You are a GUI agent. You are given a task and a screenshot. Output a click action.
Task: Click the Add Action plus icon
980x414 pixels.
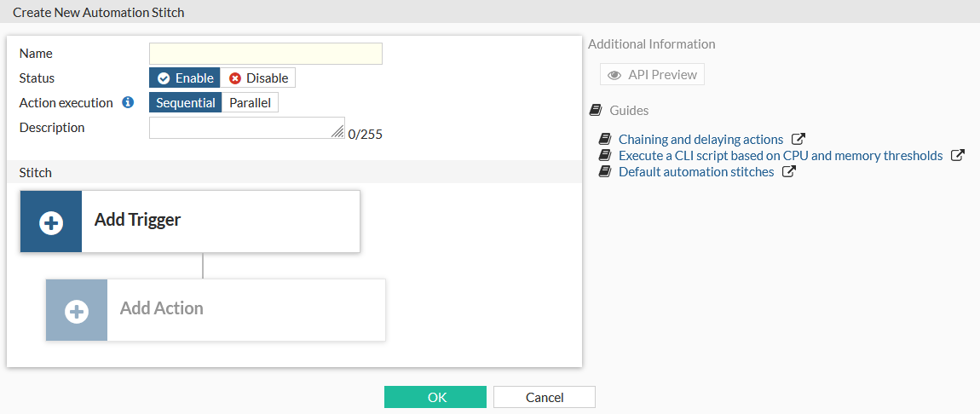coord(77,311)
